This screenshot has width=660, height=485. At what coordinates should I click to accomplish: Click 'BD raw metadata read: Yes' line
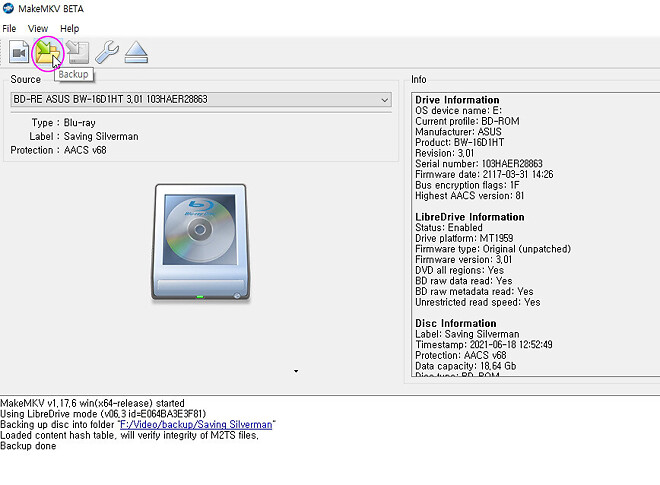pos(474,291)
